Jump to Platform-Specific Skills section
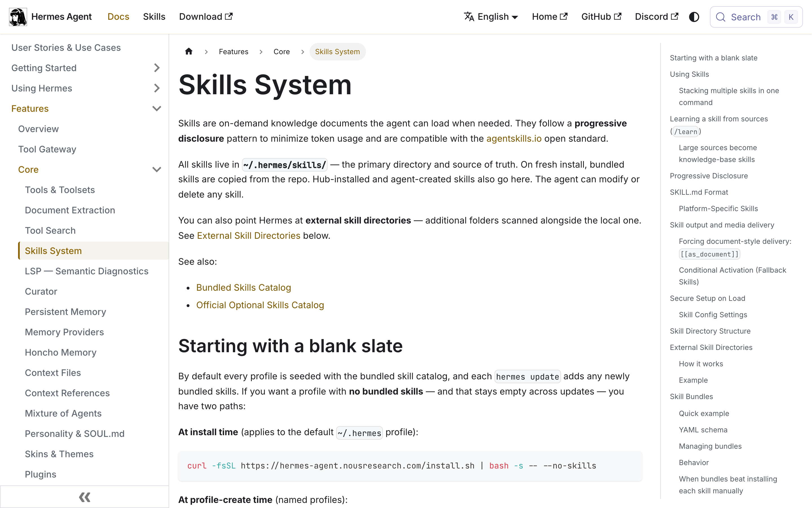 click(718, 209)
